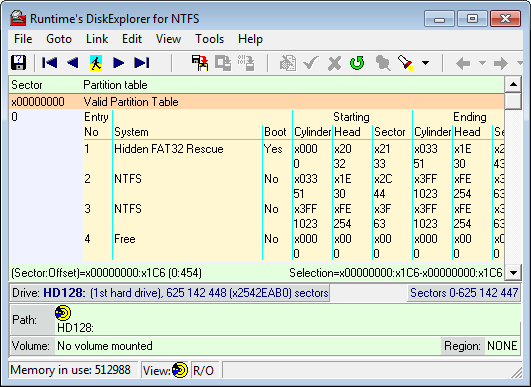Open the Goto menu
Viewport: 531px width, 387px height.
pyautogui.click(x=59, y=39)
